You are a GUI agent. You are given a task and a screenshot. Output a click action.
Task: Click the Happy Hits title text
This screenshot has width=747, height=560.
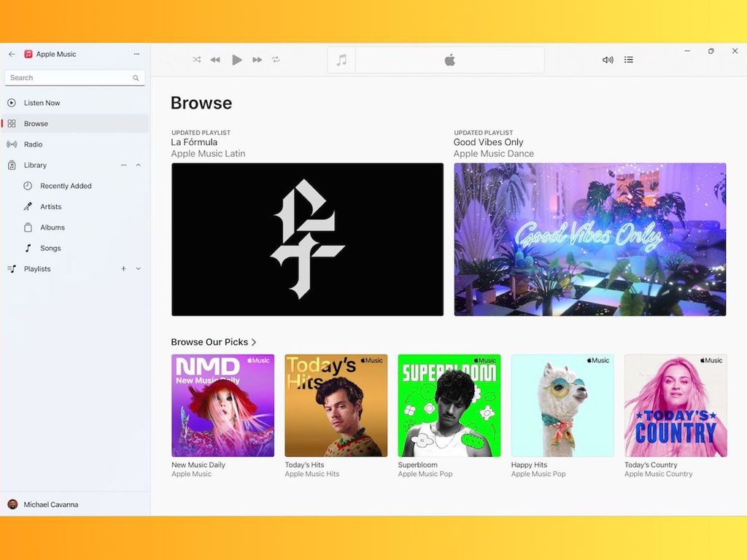coord(529,464)
